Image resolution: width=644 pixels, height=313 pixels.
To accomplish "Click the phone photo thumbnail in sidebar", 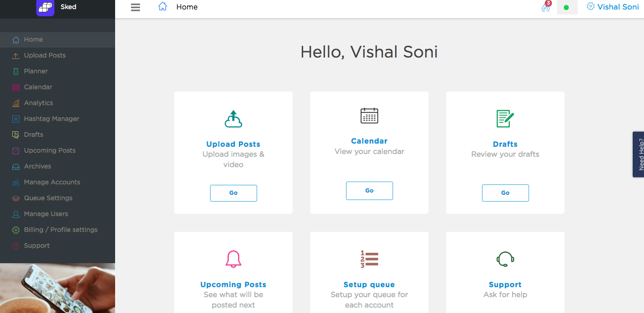I will (x=58, y=288).
